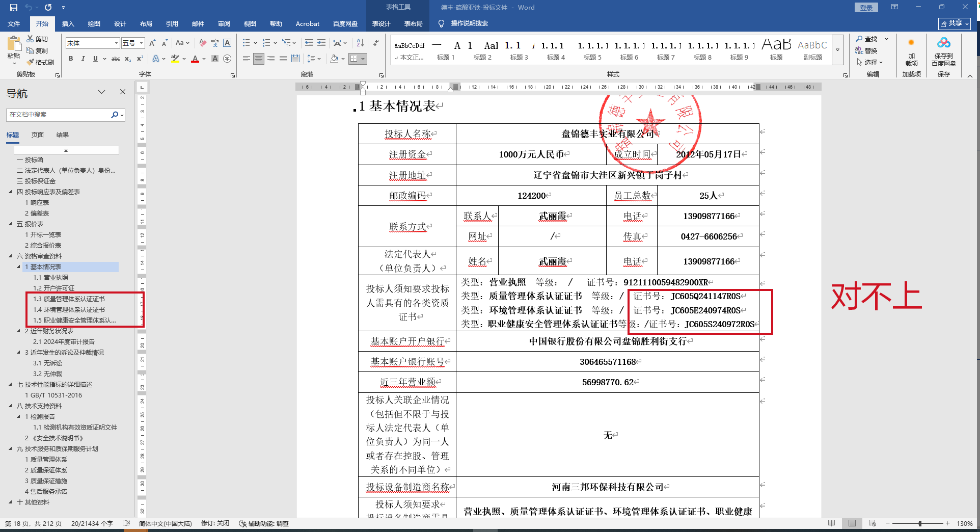Collapse the 四 投标响应表及偏差表 tree node
The height and width of the screenshot is (532, 980).
[11, 192]
